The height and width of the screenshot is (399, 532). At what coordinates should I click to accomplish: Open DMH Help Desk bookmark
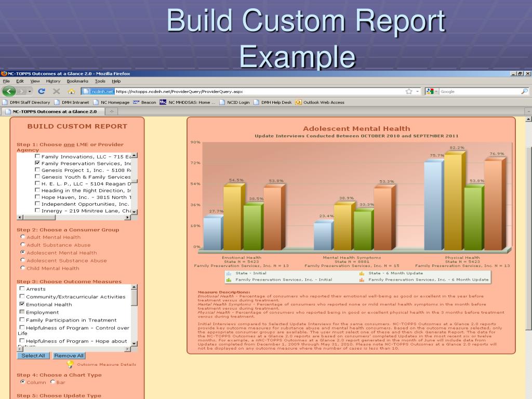273,102
